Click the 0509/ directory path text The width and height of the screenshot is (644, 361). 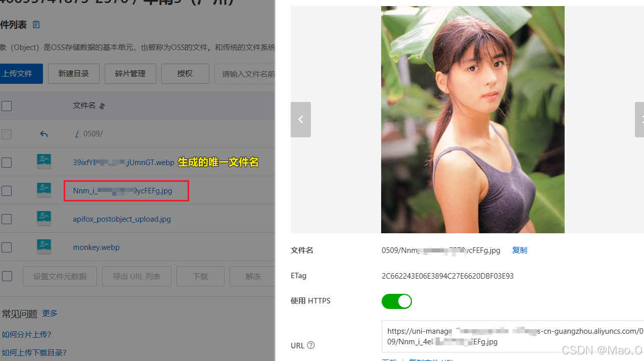point(93,134)
